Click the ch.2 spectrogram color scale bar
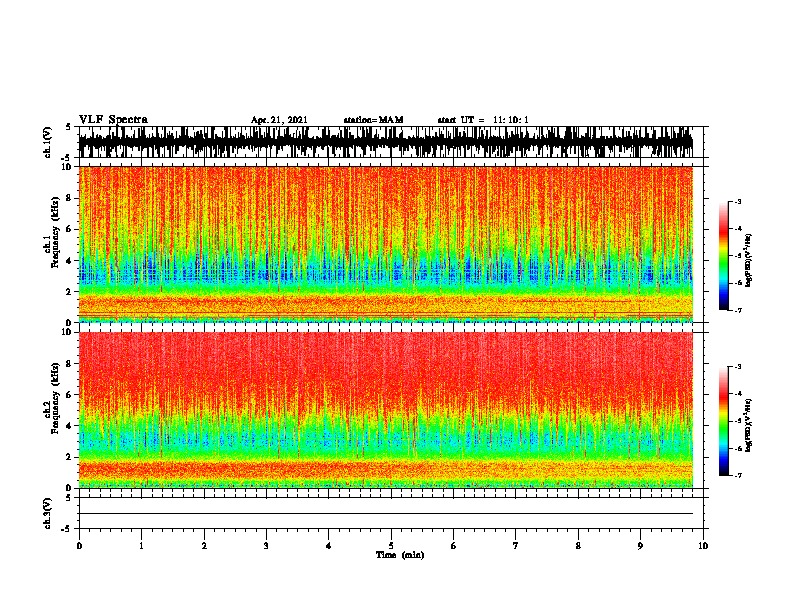This screenshot has height=612, width=792. click(x=724, y=421)
